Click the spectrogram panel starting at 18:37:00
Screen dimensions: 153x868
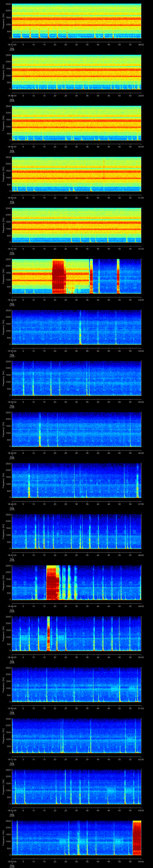76,21
